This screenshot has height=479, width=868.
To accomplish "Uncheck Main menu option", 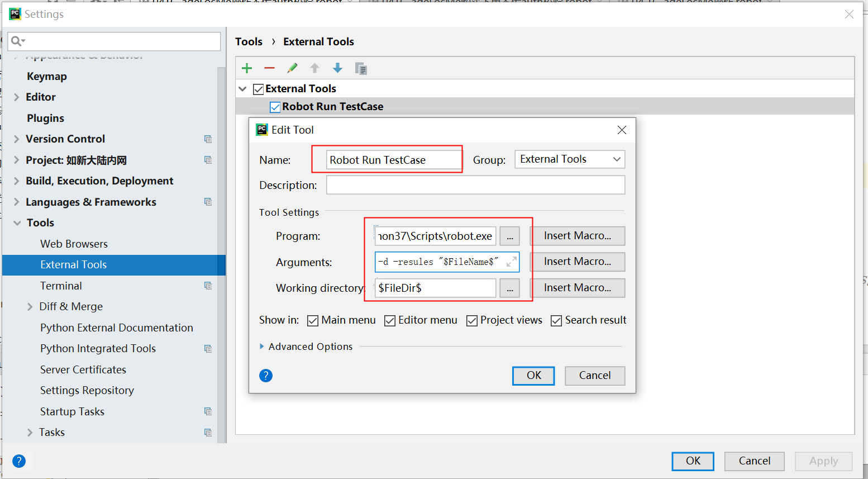I will 313,320.
